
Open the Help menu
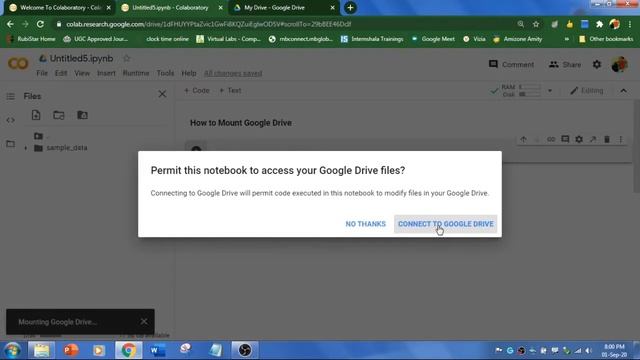189,73
